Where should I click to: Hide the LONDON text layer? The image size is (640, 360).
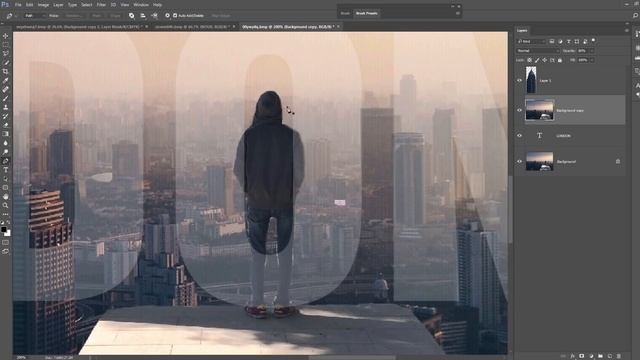520,136
